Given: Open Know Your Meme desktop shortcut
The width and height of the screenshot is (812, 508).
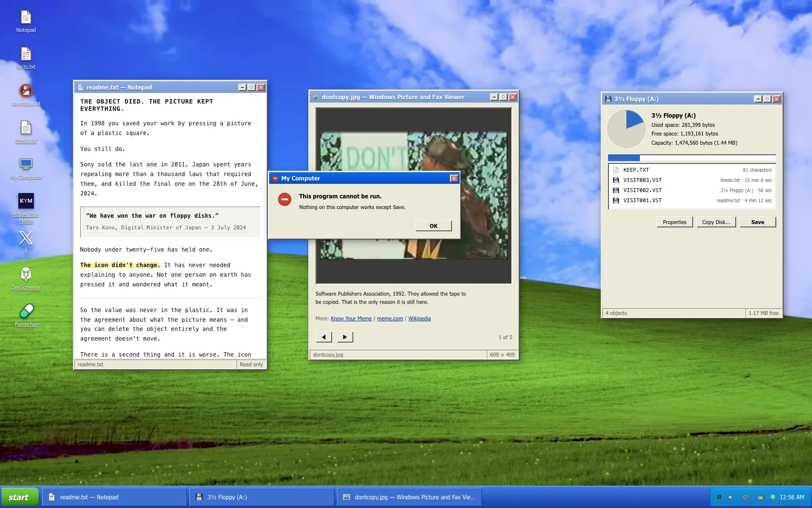Looking at the screenshot, I should (x=26, y=209).
